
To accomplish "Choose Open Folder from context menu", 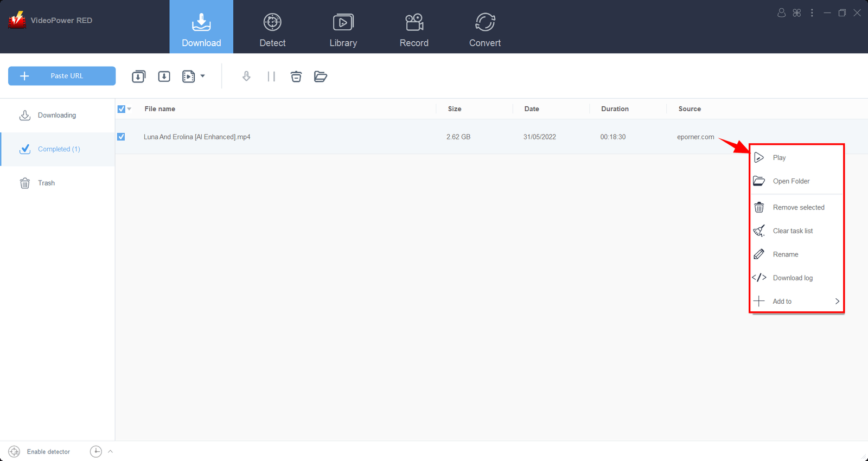I will [797, 181].
